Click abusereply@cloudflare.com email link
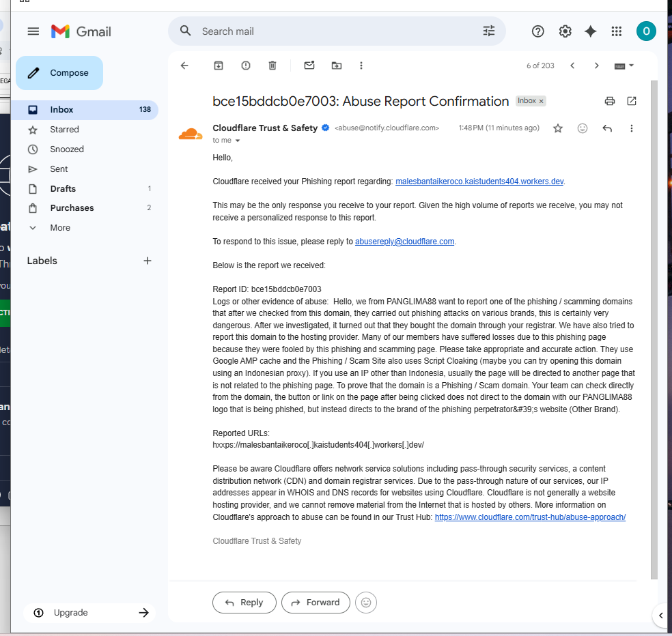 click(404, 241)
